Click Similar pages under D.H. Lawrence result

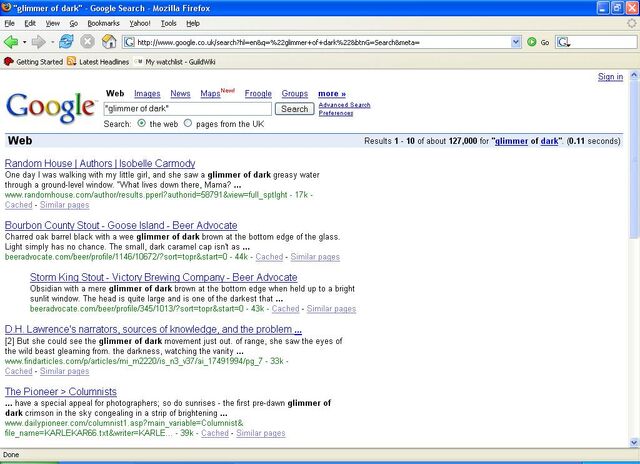64,371
